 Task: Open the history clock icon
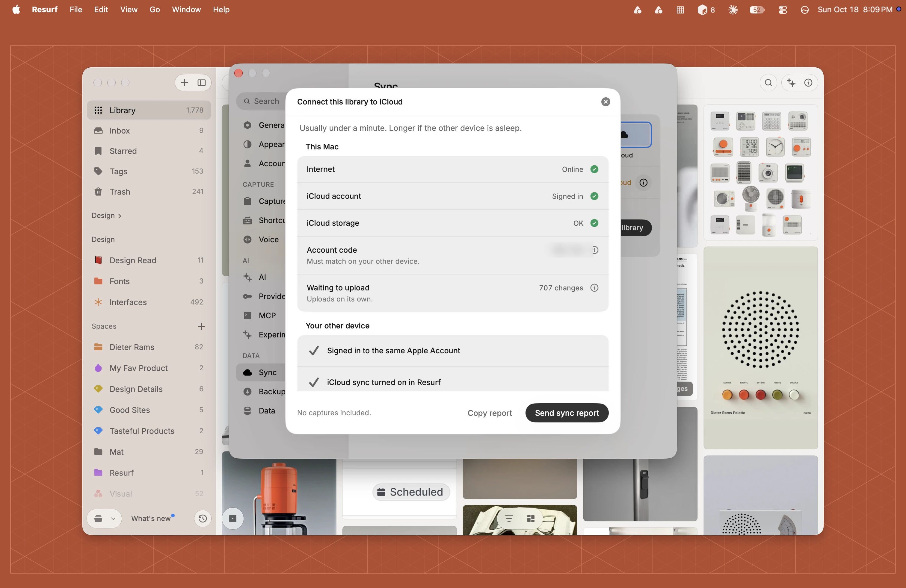203,519
